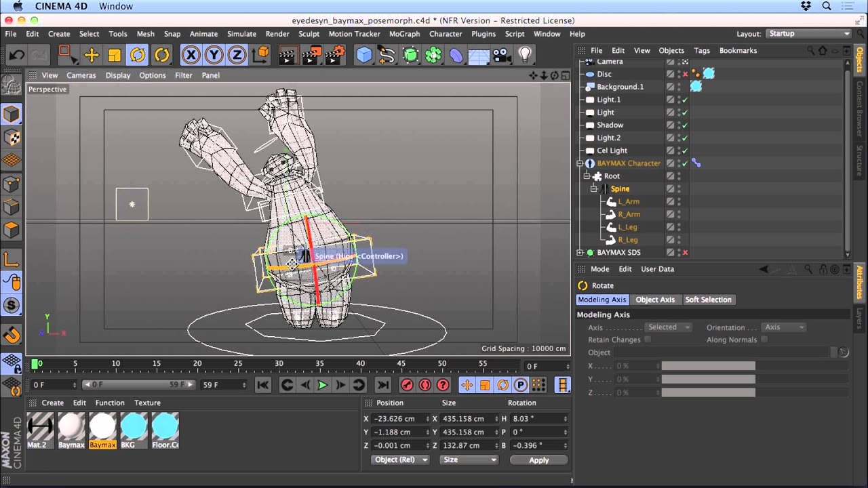This screenshot has height=488, width=868.
Task: Toggle X axis lock
Action: point(191,55)
